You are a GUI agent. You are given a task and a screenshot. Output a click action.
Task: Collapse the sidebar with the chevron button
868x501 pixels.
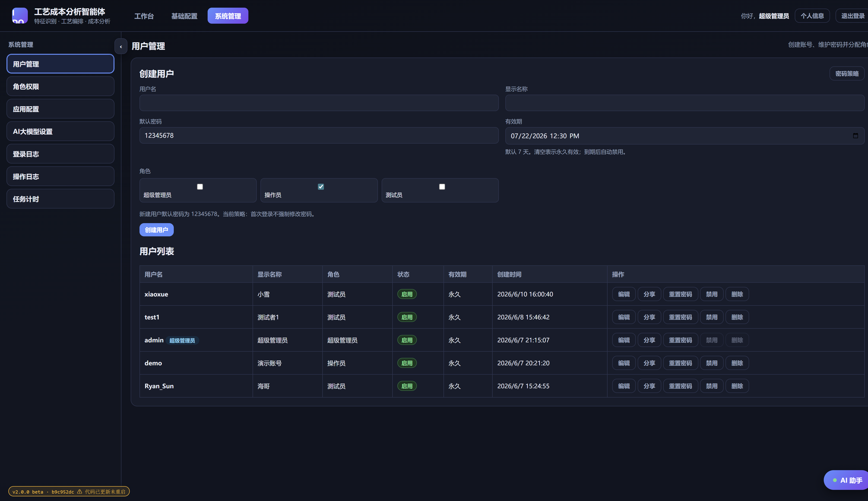[121, 46]
